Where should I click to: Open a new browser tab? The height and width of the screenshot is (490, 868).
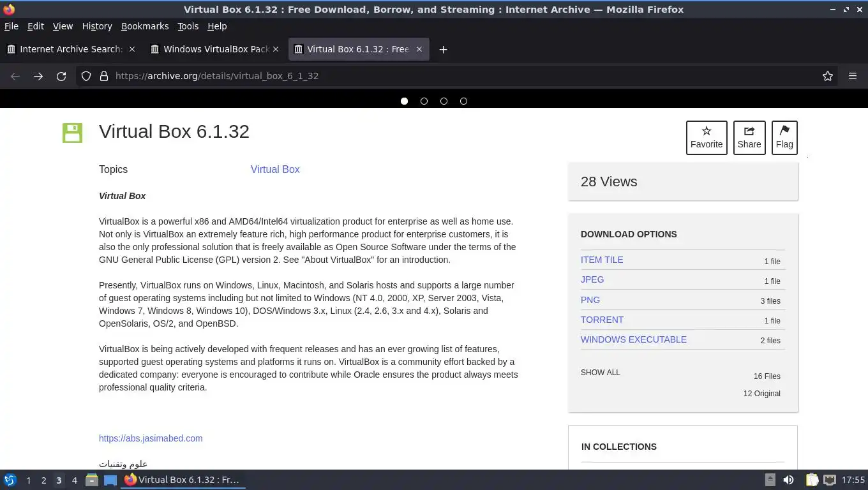(443, 49)
